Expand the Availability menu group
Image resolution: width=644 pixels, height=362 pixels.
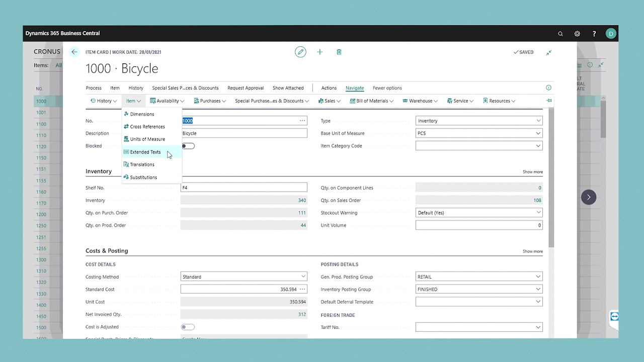pos(167,101)
